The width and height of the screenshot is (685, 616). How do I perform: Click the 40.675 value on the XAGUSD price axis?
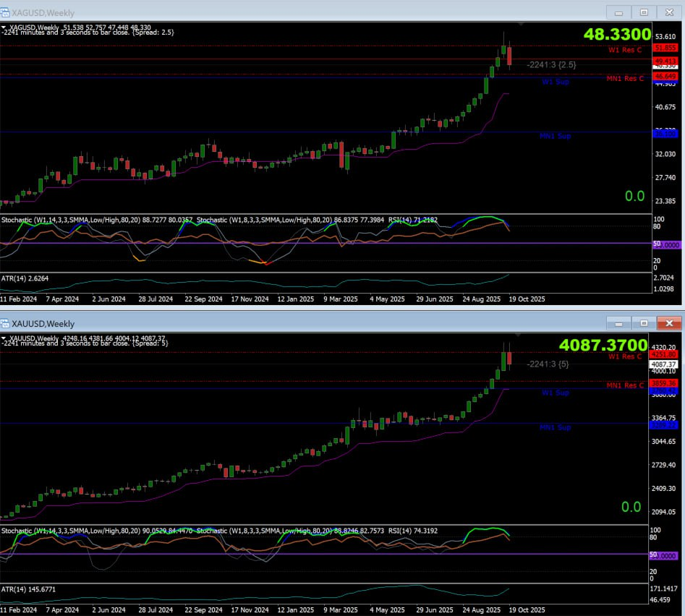click(665, 107)
